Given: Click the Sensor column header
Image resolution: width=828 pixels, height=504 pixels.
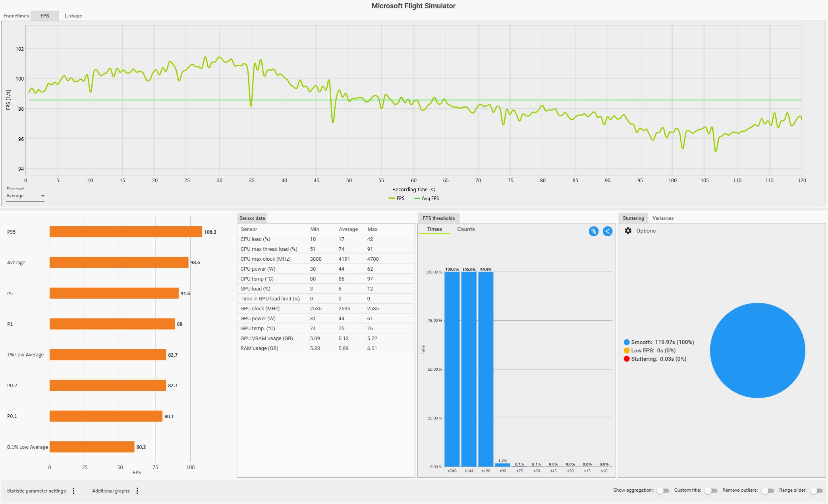Looking at the screenshot, I should click(x=249, y=229).
